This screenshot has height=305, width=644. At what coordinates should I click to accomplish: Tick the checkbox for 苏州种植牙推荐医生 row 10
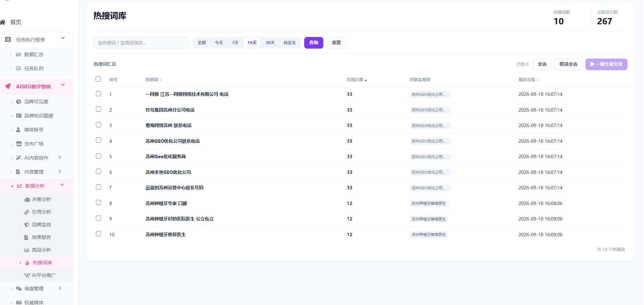point(99,234)
